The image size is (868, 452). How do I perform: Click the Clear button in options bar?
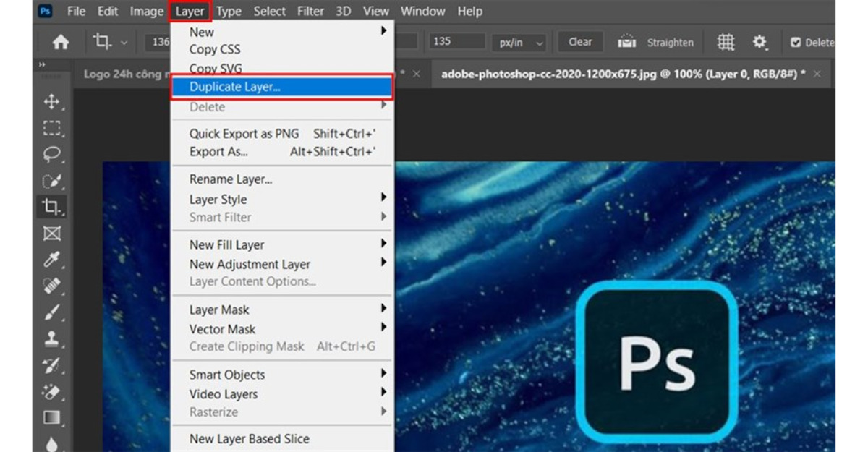(x=580, y=42)
